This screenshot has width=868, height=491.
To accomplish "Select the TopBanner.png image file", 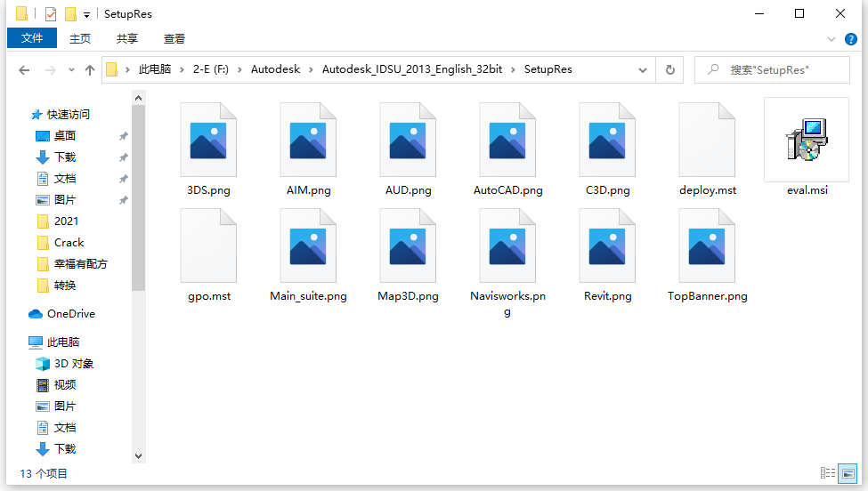I will pyautogui.click(x=707, y=245).
